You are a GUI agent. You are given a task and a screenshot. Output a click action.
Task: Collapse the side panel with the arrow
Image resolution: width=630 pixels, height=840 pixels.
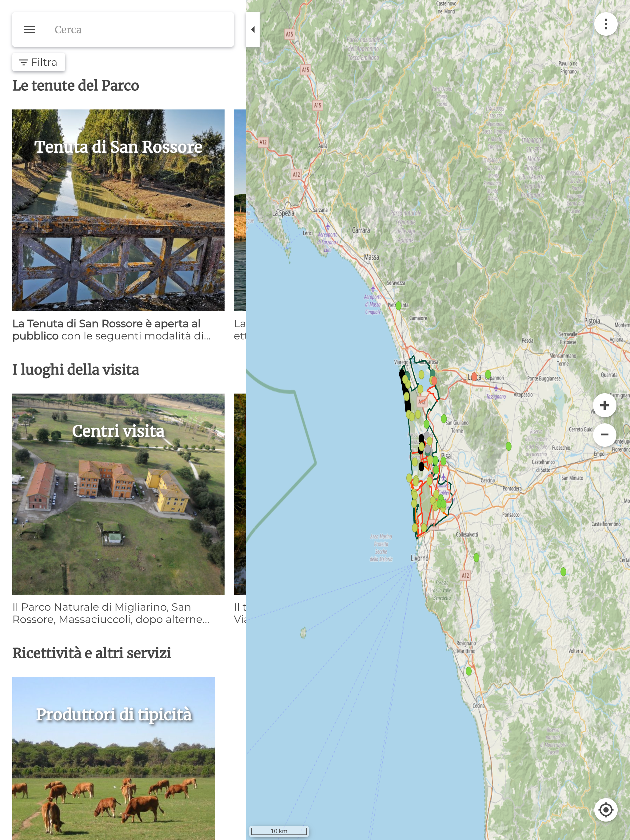253,30
